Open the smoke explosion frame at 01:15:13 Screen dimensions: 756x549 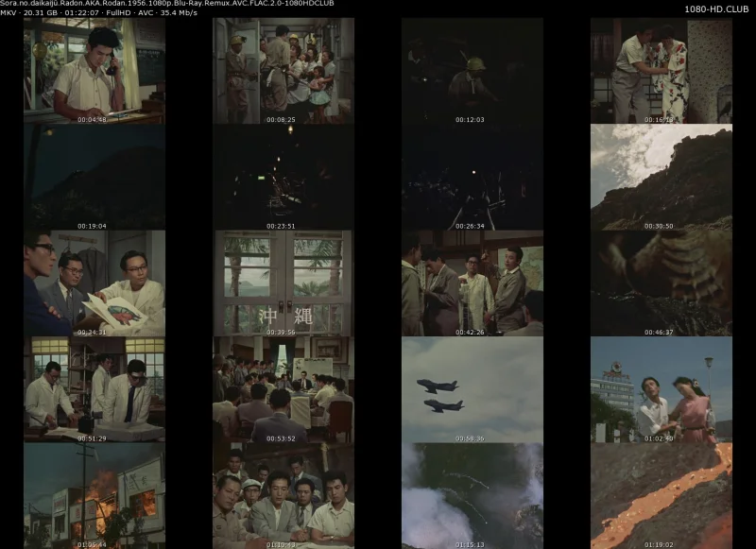pos(472,496)
